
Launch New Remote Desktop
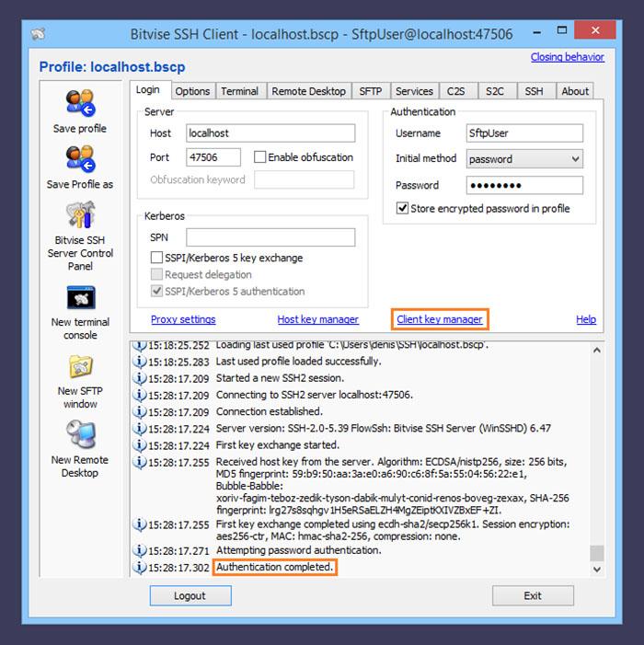tap(81, 434)
